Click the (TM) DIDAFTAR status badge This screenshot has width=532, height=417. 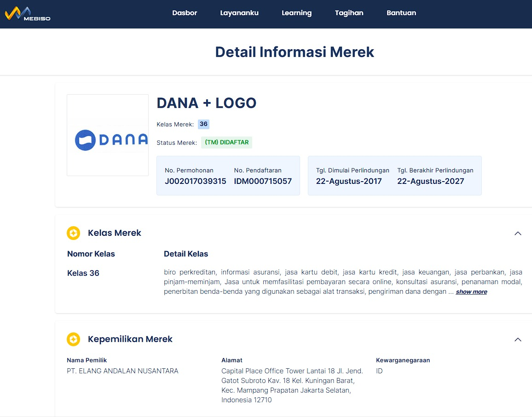click(x=226, y=143)
